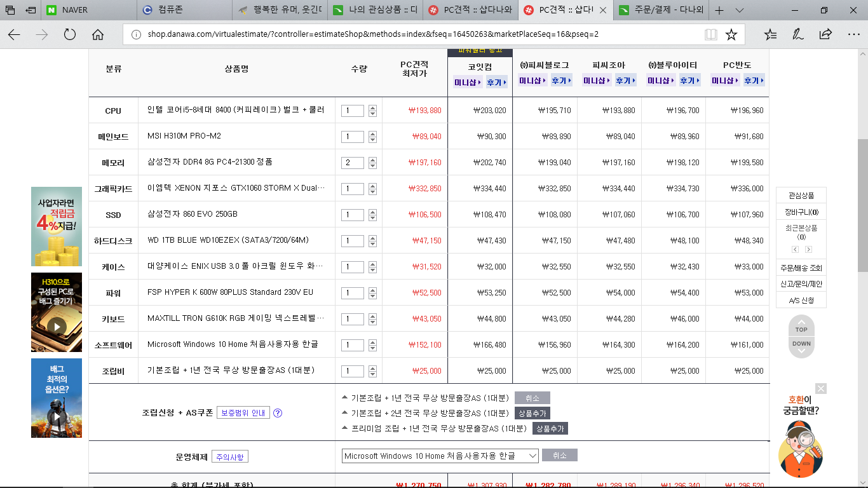This screenshot has height=488, width=868.
Task: Open the 호환이 궁금할땐 mascot banner
Action: 801,436
